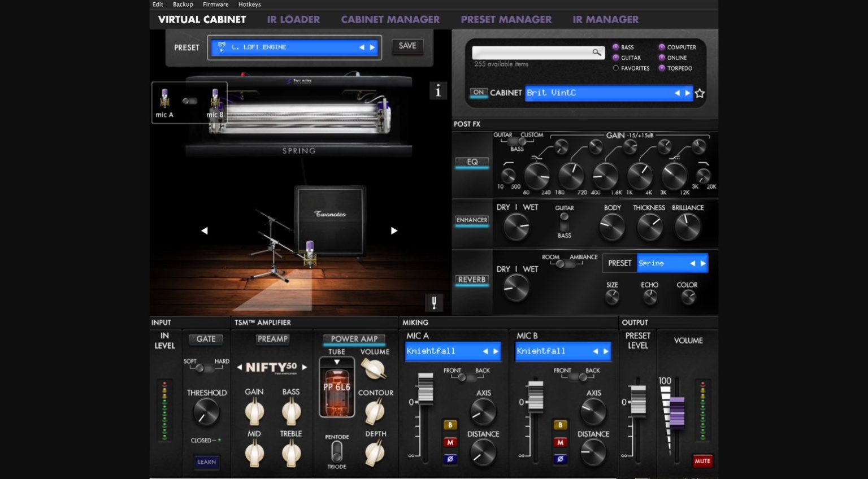The width and height of the screenshot is (868, 479).
Task: Select the EQ post effect panel
Action: point(471,163)
